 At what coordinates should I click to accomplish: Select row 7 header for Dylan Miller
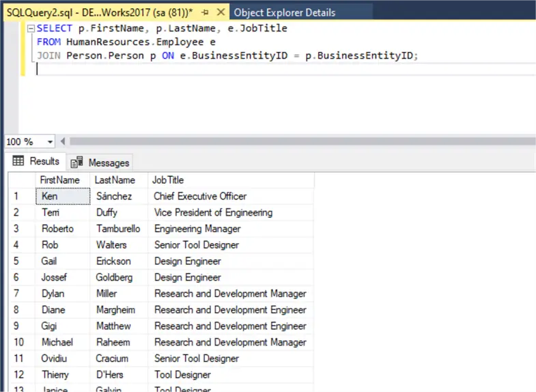20,294
